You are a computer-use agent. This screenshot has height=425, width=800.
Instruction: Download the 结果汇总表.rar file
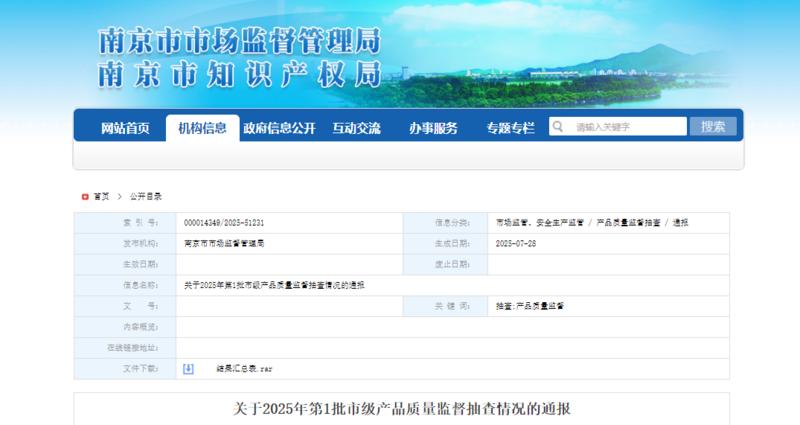(244, 369)
